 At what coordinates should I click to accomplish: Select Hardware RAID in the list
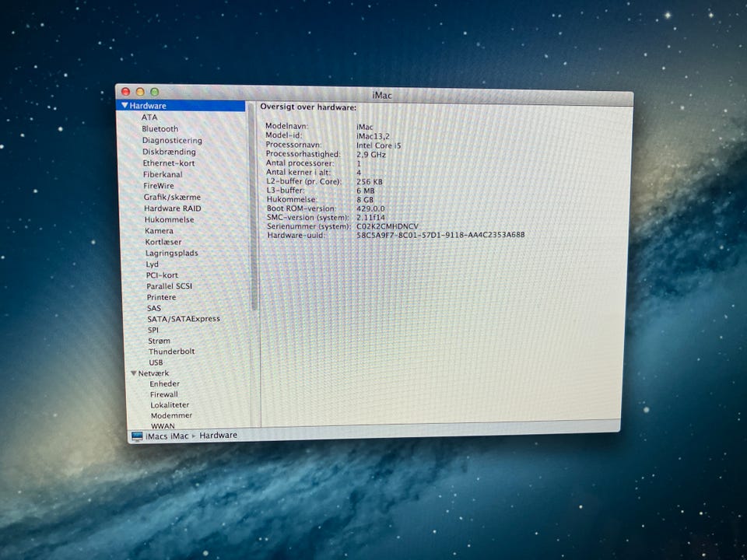(173, 208)
